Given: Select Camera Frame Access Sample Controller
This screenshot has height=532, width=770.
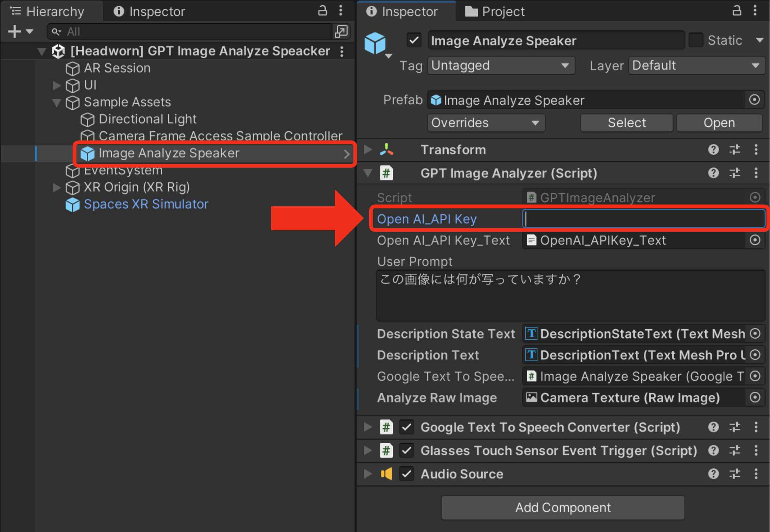Looking at the screenshot, I should pyautogui.click(x=220, y=136).
